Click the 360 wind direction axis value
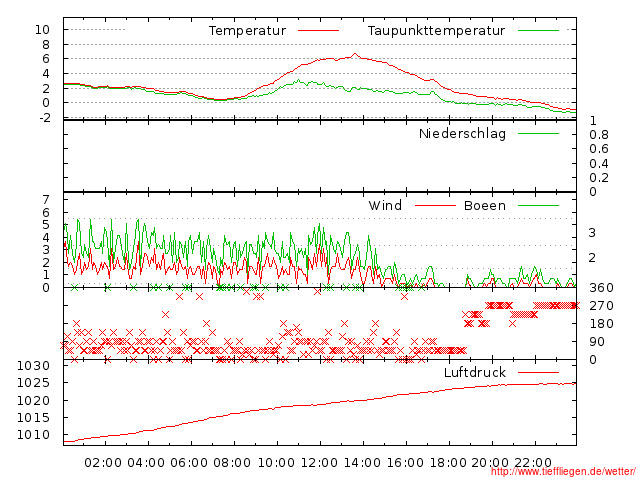 click(x=601, y=288)
